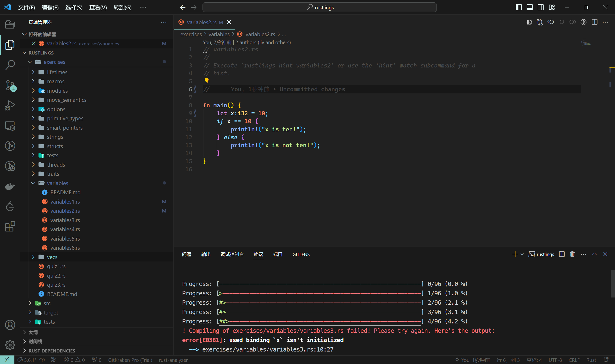Open new terminal profile dropdown arrow

click(x=522, y=254)
